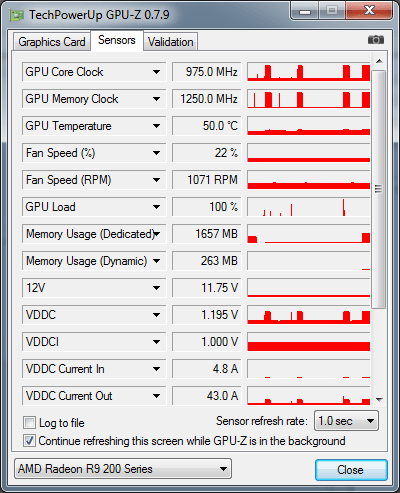Switch to the Graphics Card tab
Image resolution: width=400 pixels, height=493 pixels.
52,42
